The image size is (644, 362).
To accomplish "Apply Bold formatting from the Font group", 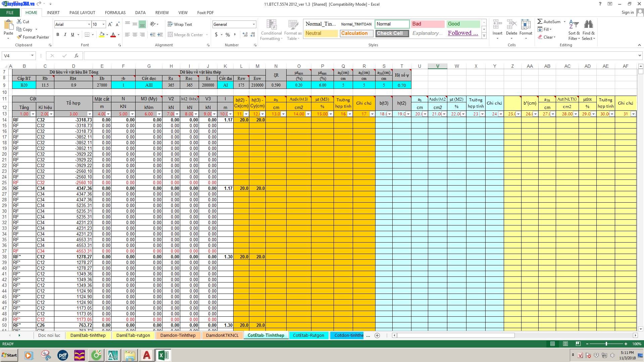I will pos(58,35).
